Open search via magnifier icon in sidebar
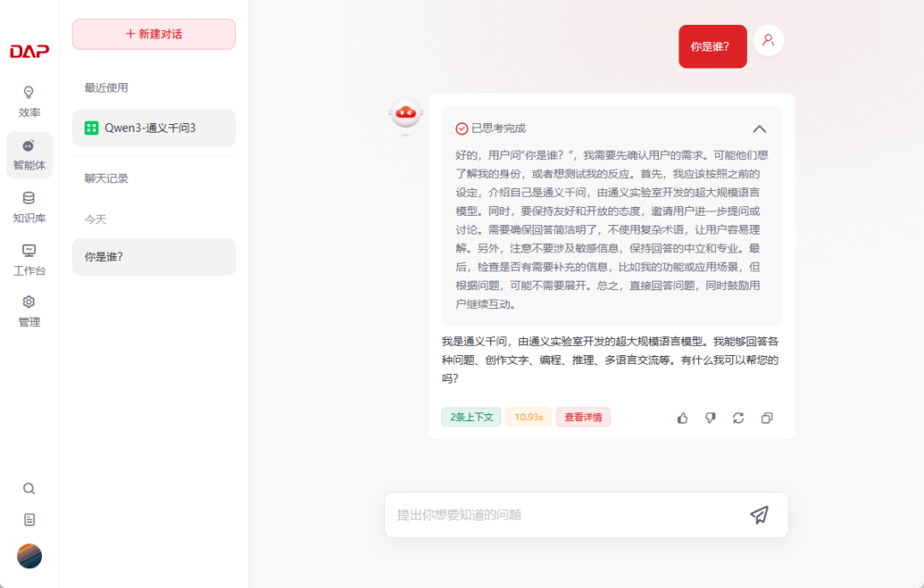Screen dimensions: 924x588 click(x=29, y=489)
